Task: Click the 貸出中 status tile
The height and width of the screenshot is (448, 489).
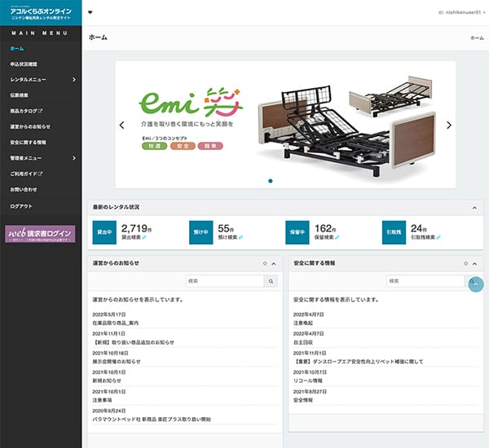Action: tap(104, 232)
